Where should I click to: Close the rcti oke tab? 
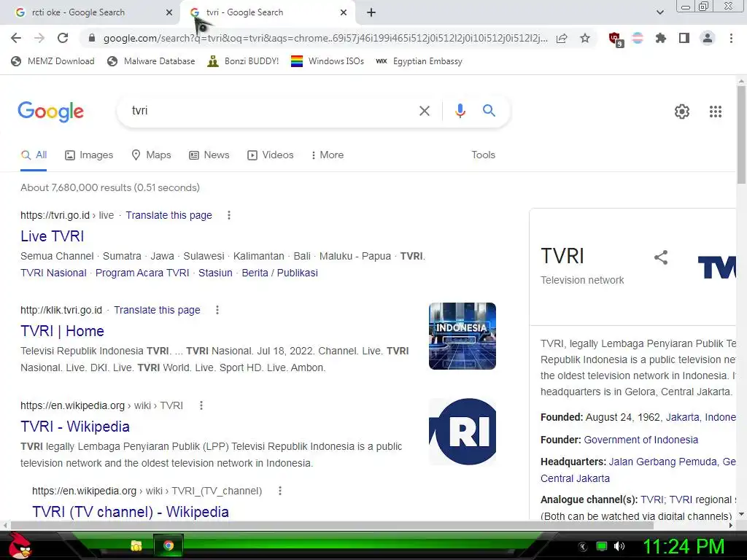coord(169,12)
